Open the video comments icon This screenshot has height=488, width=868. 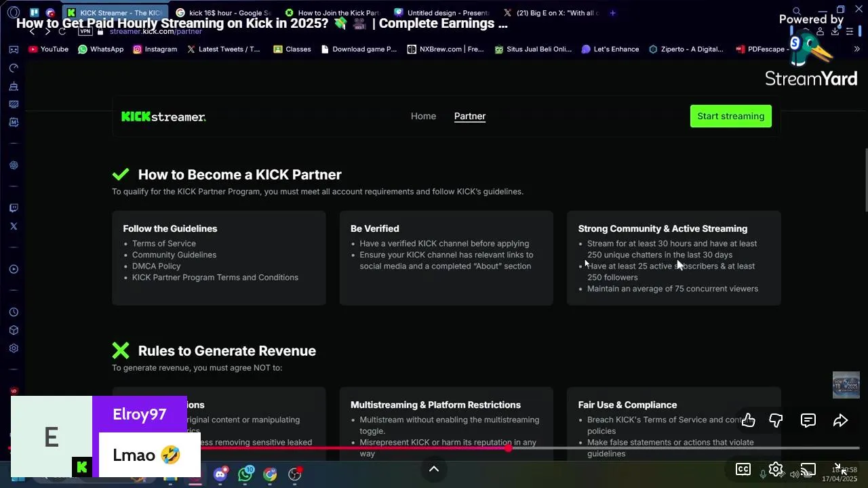(808, 420)
